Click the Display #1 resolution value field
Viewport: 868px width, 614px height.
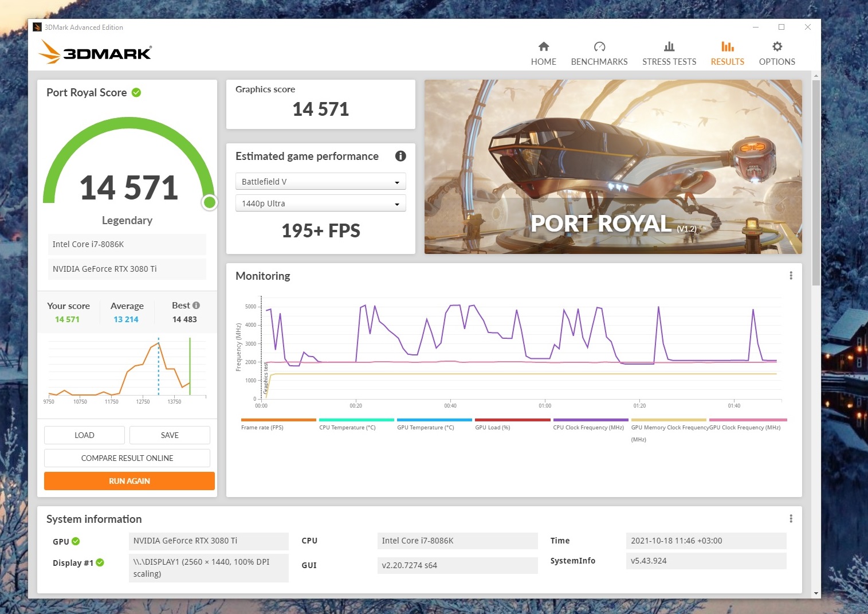(x=209, y=568)
